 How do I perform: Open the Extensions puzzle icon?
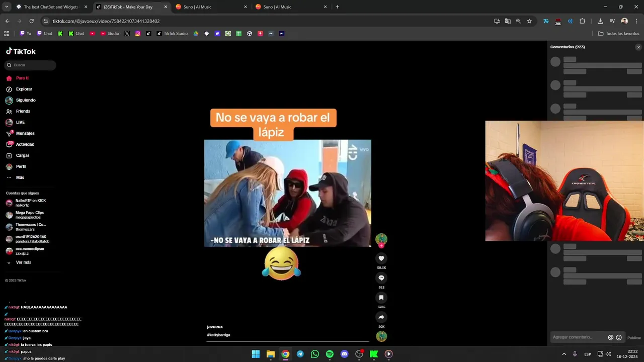tap(583, 21)
